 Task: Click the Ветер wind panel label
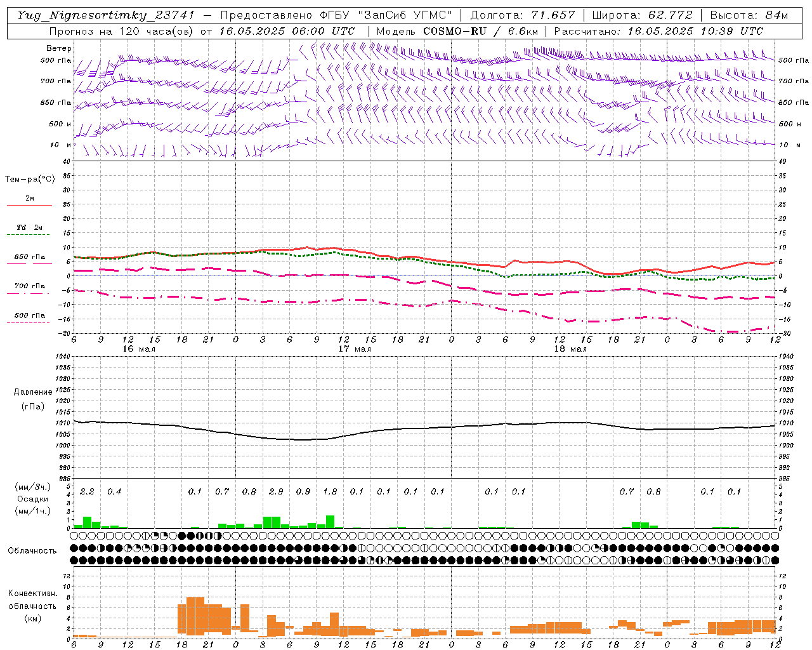59,48
